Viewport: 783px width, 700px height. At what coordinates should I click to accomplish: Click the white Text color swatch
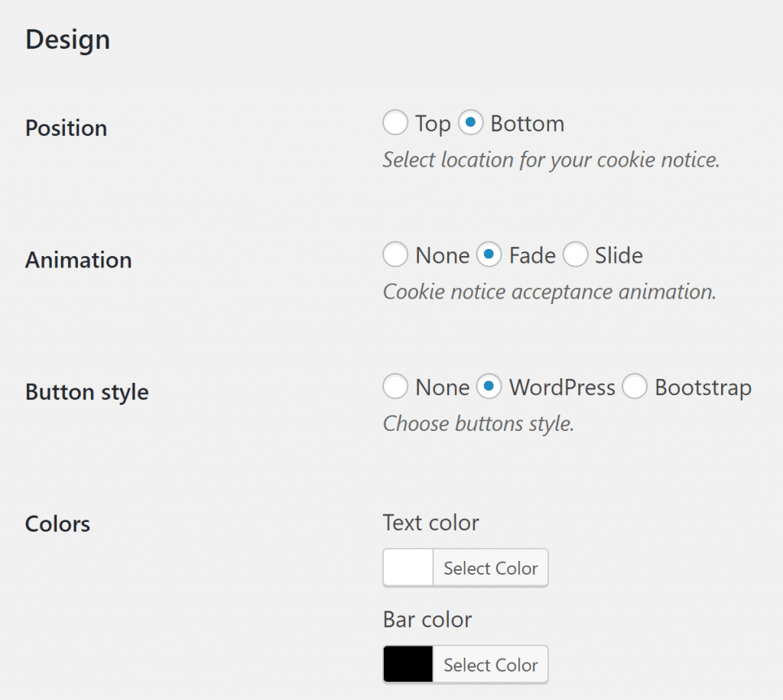point(408,568)
